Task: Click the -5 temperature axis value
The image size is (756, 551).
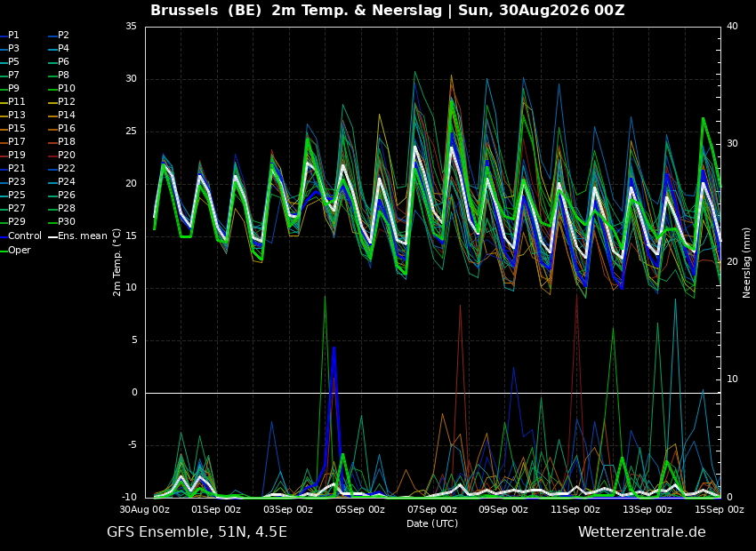Action: click(131, 445)
